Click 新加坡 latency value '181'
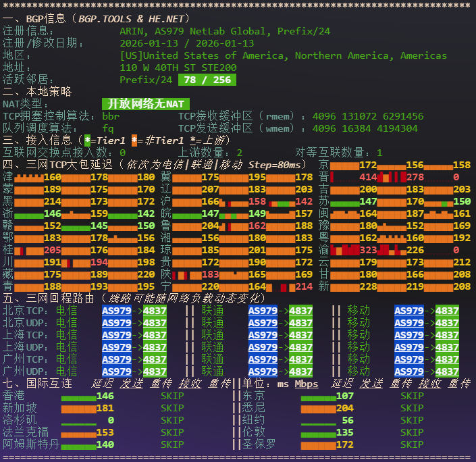 pos(105,408)
